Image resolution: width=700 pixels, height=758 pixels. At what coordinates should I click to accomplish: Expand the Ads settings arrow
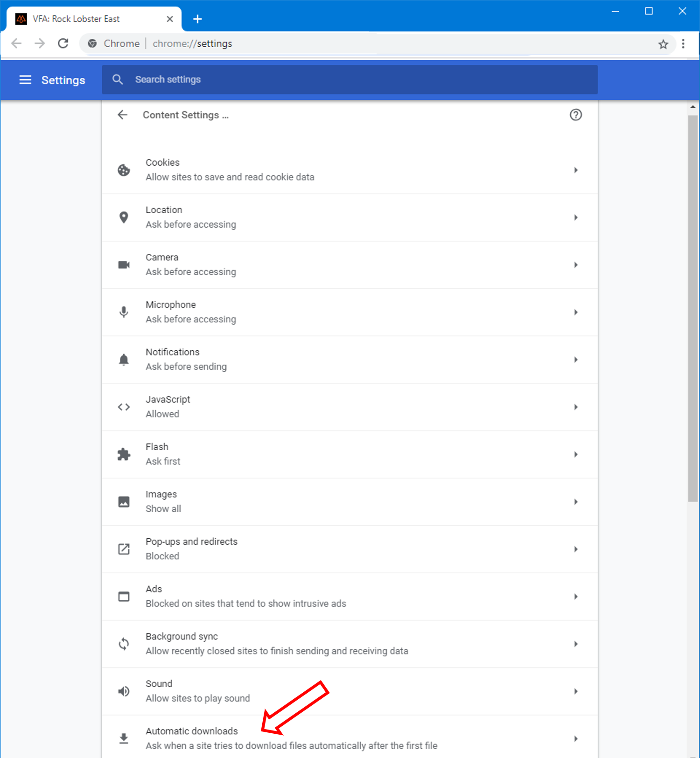[576, 597]
